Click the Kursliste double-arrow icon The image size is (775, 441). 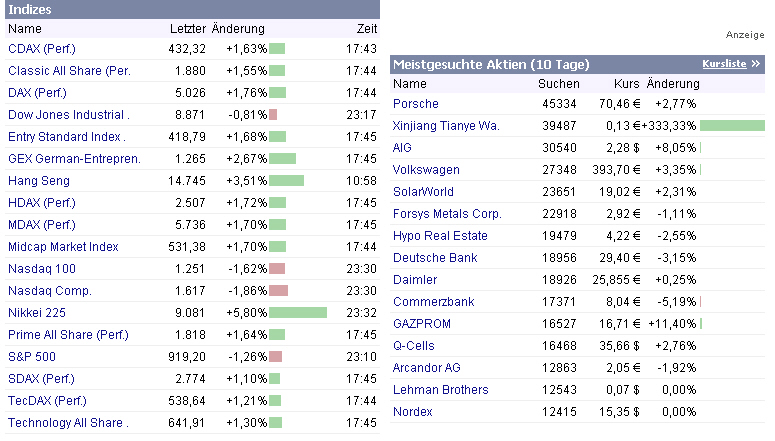point(756,64)
